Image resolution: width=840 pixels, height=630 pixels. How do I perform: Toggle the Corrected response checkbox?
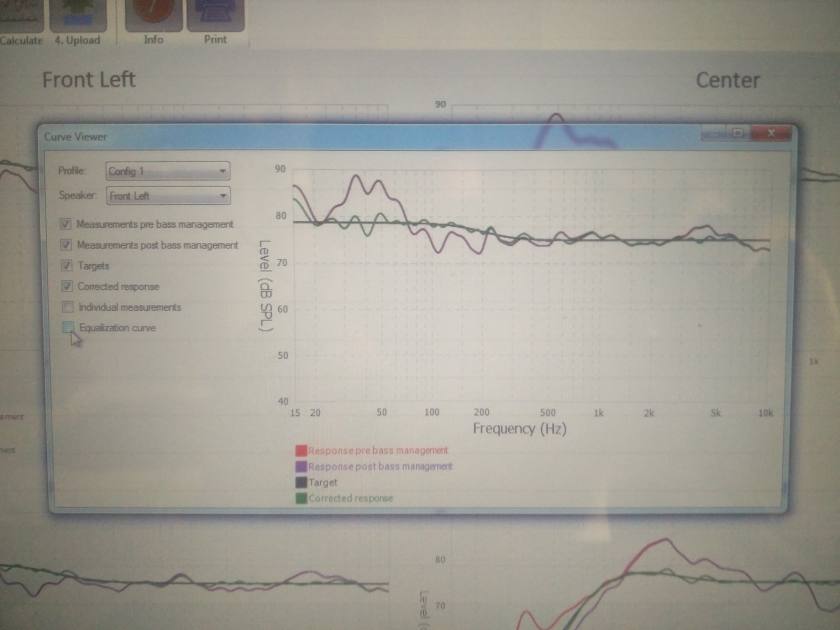[67, 287]
